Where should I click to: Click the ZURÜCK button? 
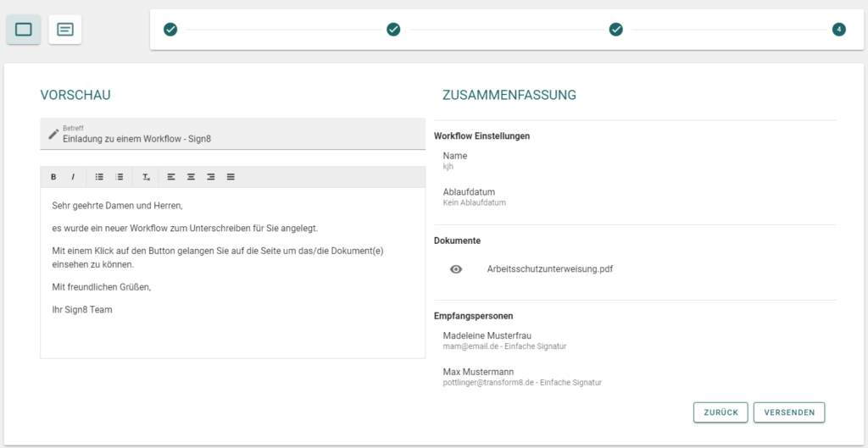pyautogui.click(x=721, y=412)
